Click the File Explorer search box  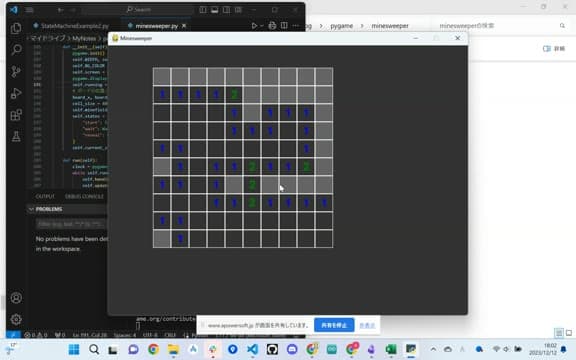[501, 26]
